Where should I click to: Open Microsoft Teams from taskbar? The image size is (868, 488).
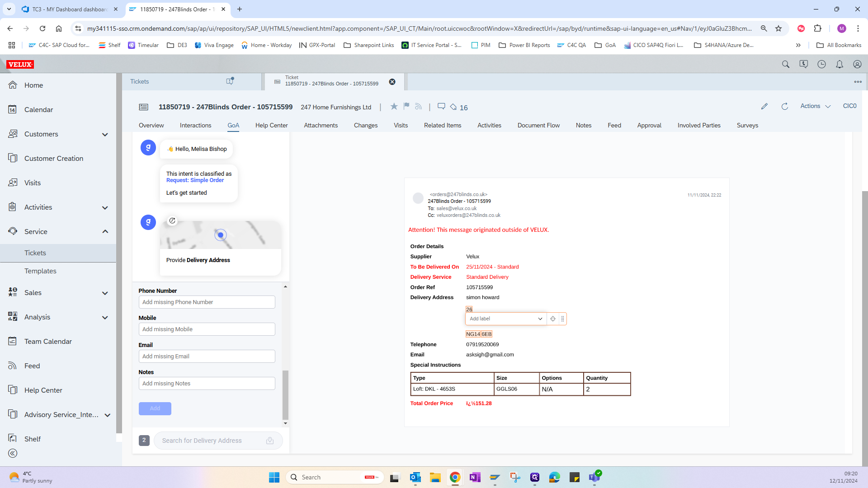pyautogui.click(x=594, y=478)
